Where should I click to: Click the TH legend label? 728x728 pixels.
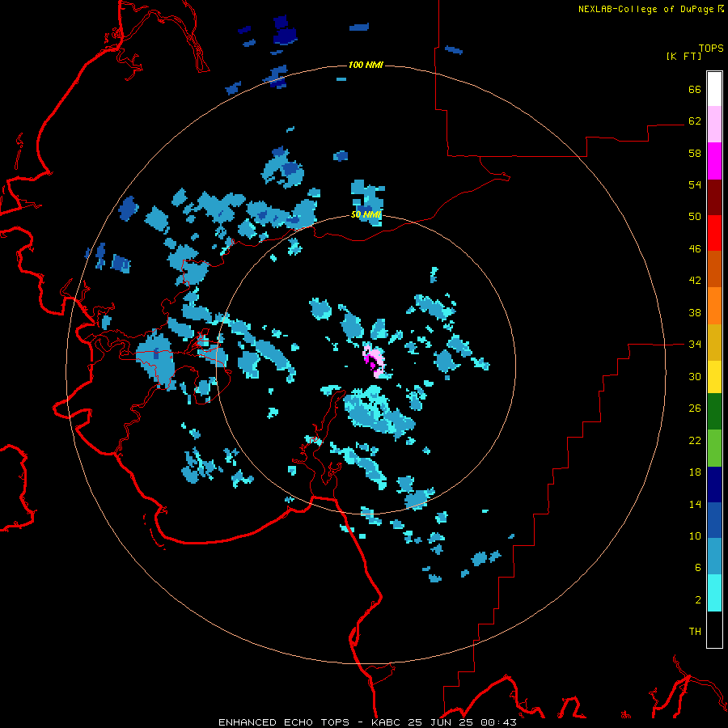coord(695,631)
